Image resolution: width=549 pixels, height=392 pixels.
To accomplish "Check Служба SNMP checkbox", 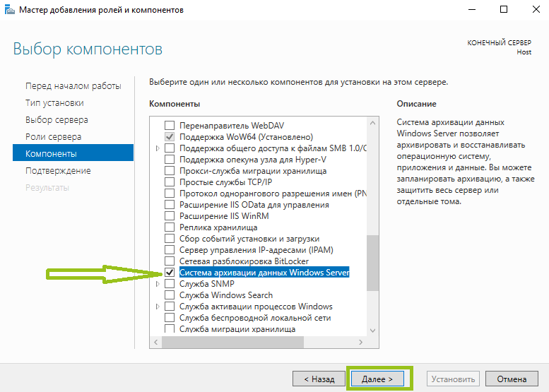I will pos(170,284).
